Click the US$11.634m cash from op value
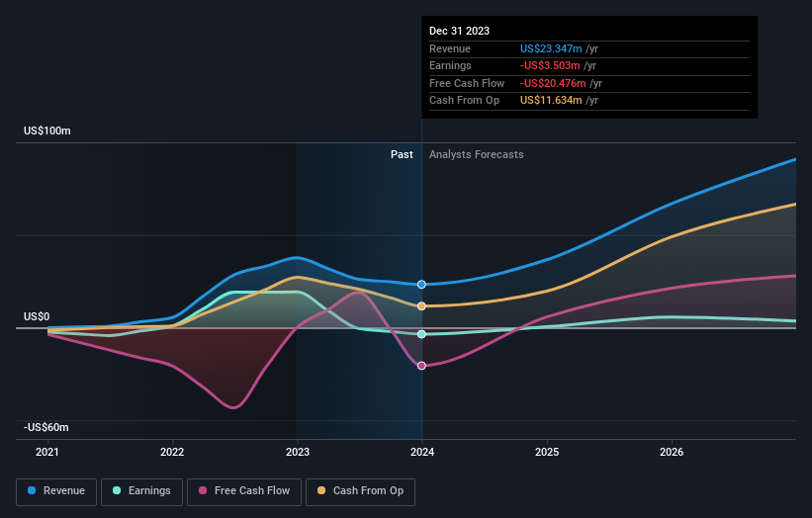 pyautogui.click(x=551, y=101)
